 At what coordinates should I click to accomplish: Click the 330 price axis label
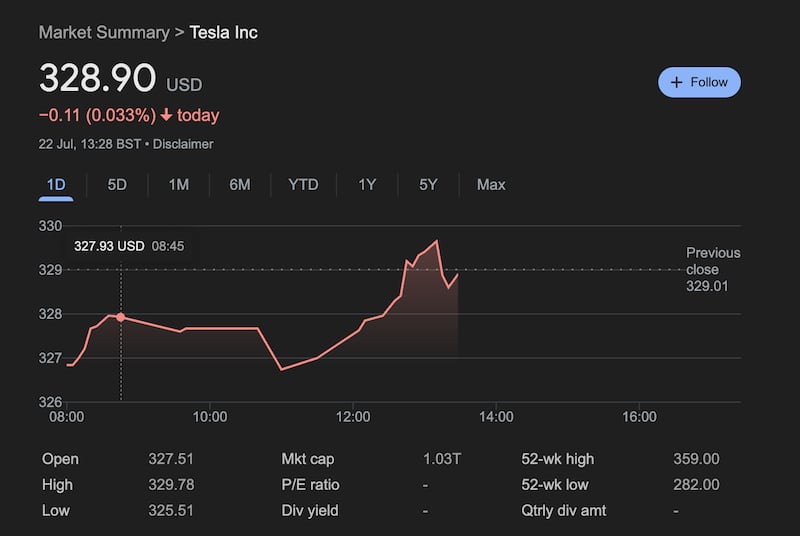[51, 226]
